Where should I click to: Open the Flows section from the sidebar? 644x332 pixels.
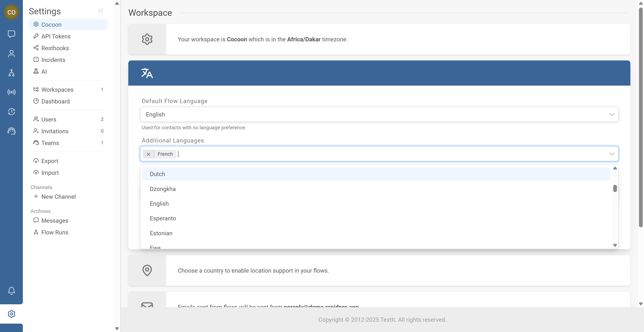coord(12,73)
